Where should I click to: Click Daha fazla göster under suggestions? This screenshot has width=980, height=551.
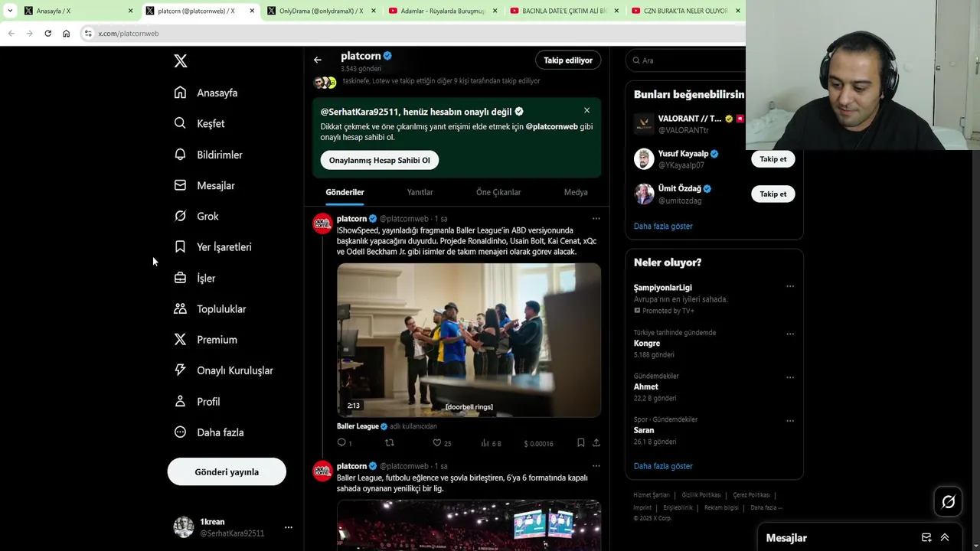663,227
